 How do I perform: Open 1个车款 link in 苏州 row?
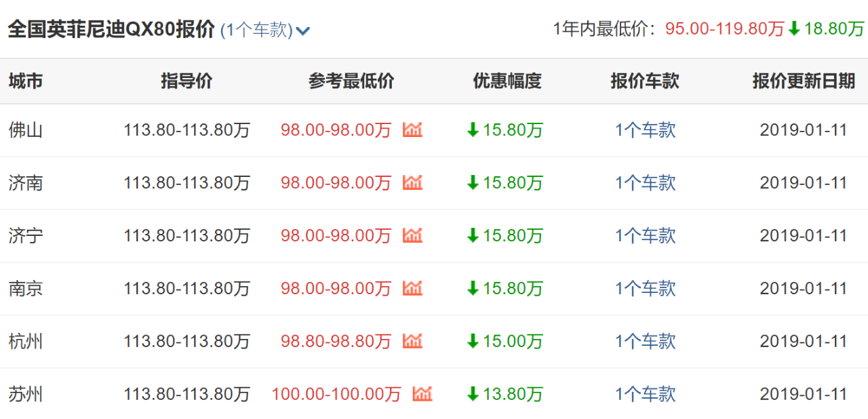pyautogui.click(x=646, y=395)
